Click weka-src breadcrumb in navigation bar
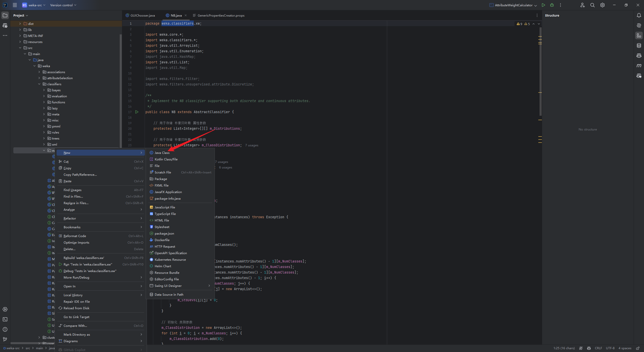 pyautogui.click(x=11, y=348)
